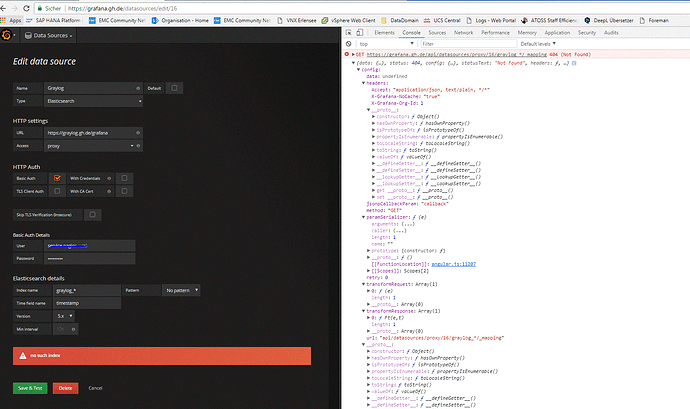The image size is (690, 409).
Task: Open the console context top dropdown
Action: pyautogui.click(x=386, y=44)
